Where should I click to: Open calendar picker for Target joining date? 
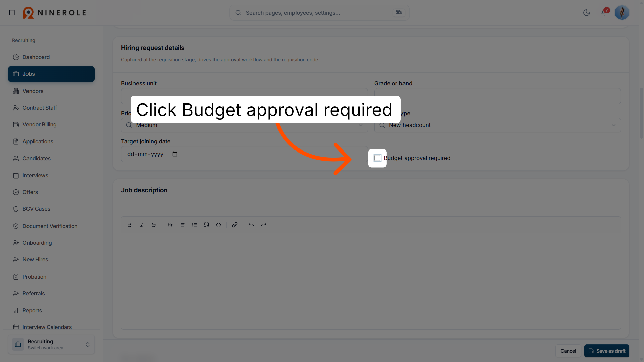[x=175, y=154]
